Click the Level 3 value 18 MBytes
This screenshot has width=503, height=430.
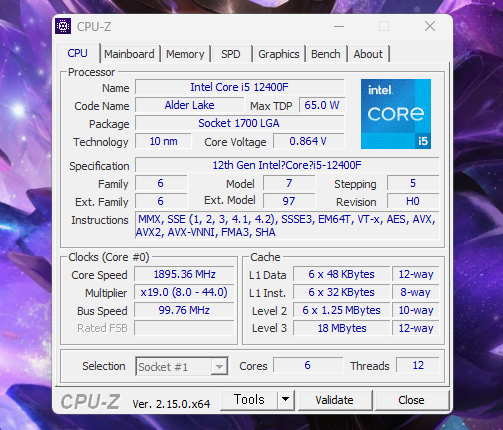click(x=341, y=328)
